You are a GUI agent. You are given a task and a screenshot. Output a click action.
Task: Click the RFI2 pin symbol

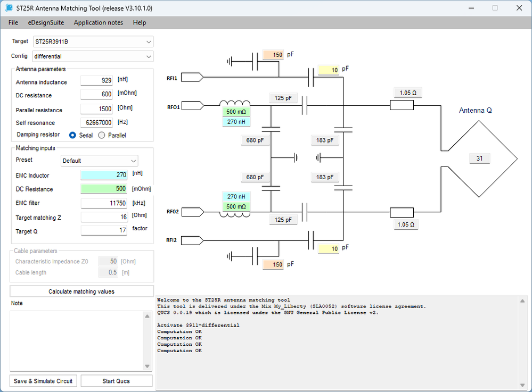(192, 240)
